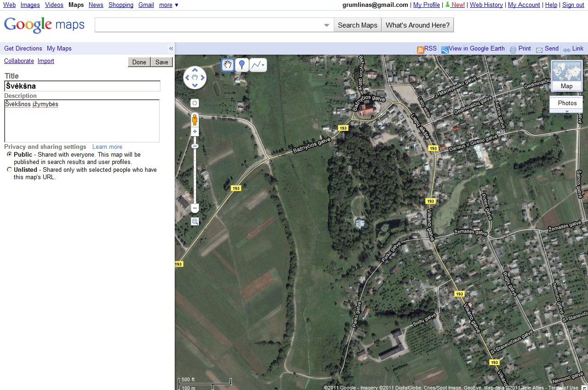Expand the more menu in top bar
The width and height of the screenshot is (588, 390).
(168, 5)
